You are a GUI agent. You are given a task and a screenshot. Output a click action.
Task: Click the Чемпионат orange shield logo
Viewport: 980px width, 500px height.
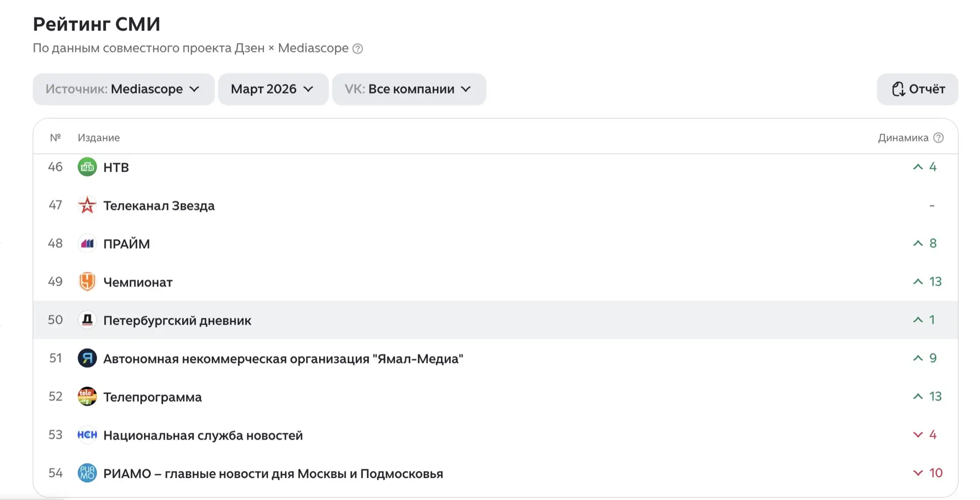[87, 282]
